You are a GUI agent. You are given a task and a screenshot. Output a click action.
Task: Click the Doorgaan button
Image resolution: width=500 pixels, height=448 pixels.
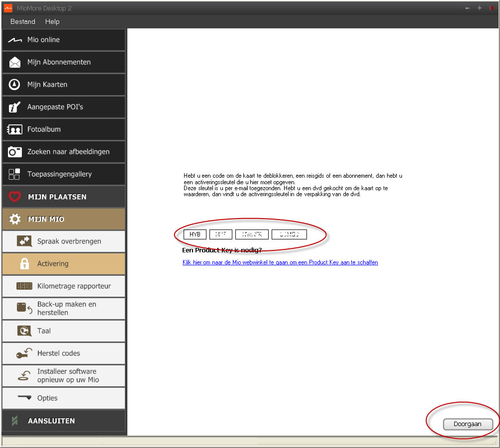(468, 424)
